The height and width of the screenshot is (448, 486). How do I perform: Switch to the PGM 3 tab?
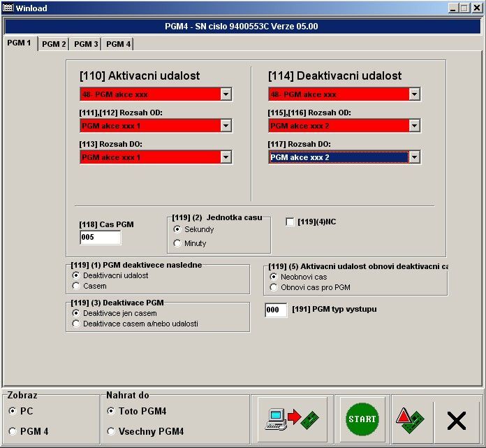click(x=86, y=44)
